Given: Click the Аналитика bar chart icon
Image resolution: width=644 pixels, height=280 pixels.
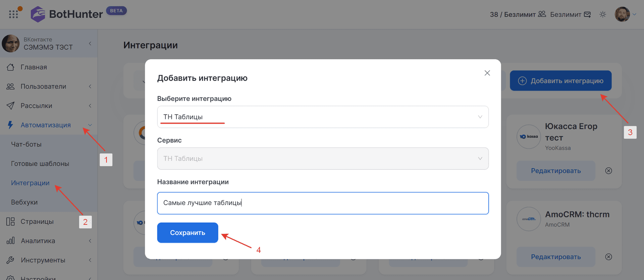Looking at the screenshot, I should coord(11,241).
